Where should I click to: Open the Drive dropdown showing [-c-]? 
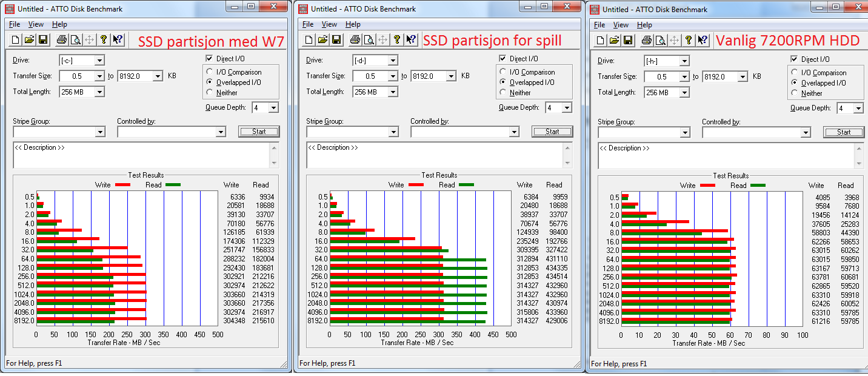click(99, 61)
